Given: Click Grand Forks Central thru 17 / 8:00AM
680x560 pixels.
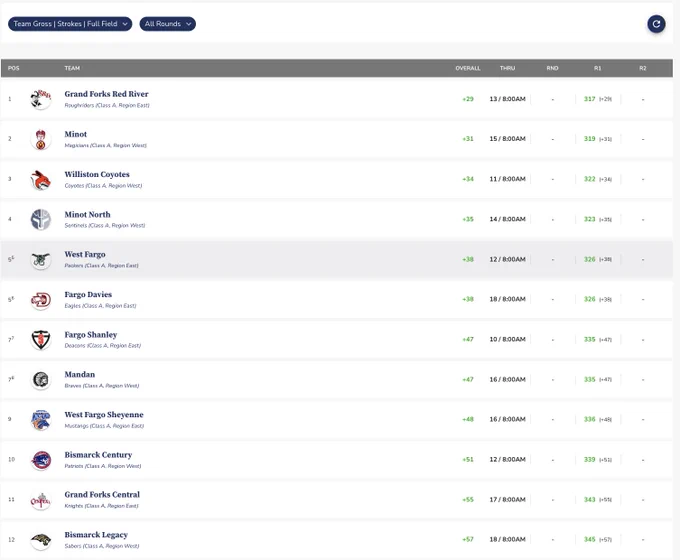Looking at the screenshot, I should [x=507, y=500].
